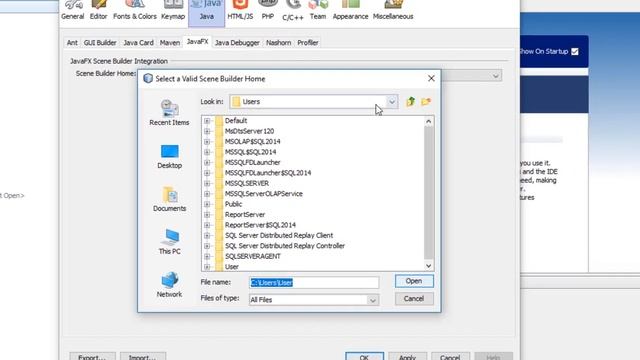Click the File name input field
This screenshot has height=360, width=640.
[314, 282]
